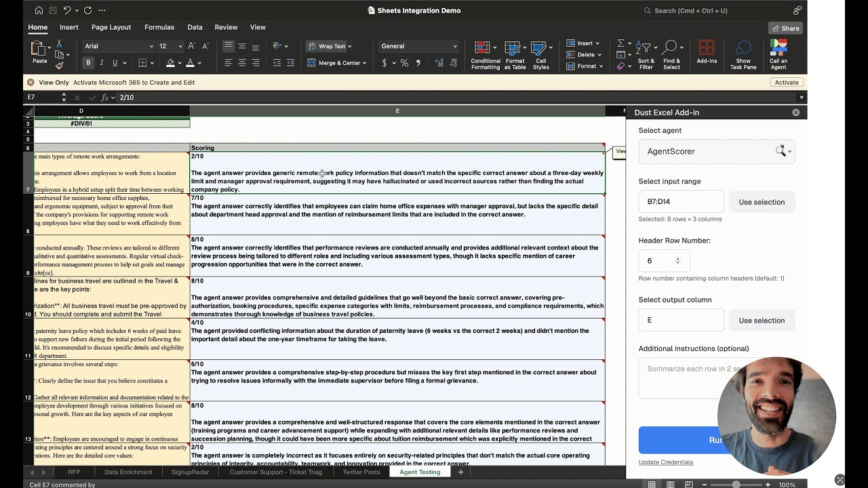Open the Insert ribbon tab

point(69,27)
